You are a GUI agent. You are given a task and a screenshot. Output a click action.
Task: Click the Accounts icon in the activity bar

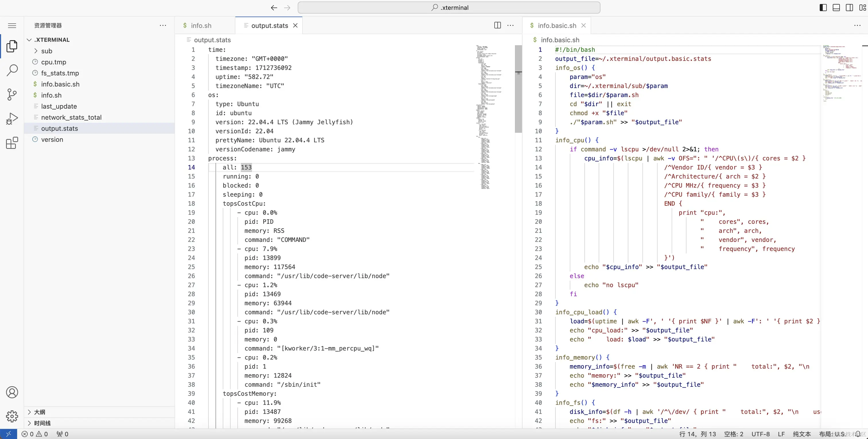(x=12, y=392)
